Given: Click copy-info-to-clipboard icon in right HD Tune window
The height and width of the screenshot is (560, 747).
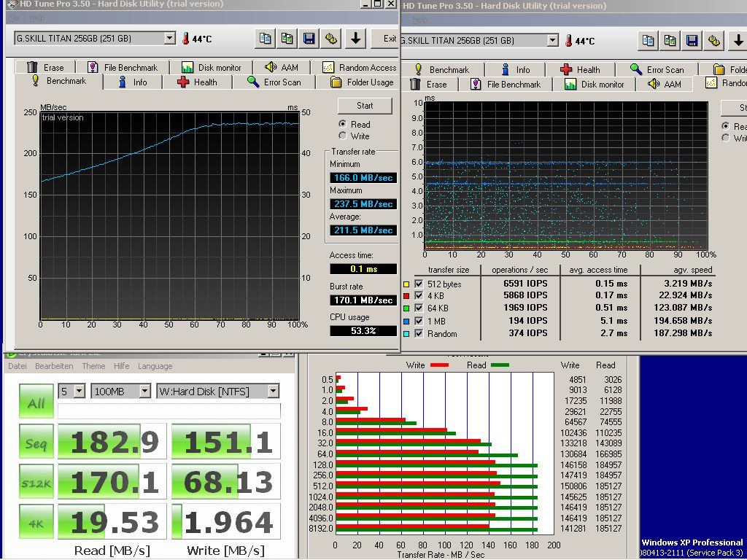Looking at the screenshot, I should click(648, 41).
